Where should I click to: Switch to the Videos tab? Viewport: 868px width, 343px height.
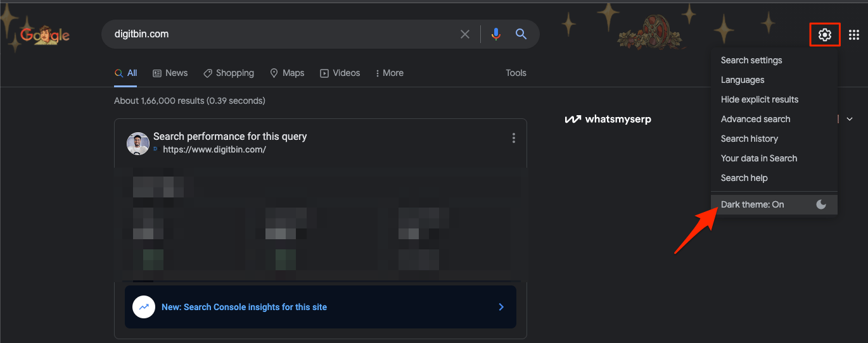pyautogui.click(x=340, y=73)
